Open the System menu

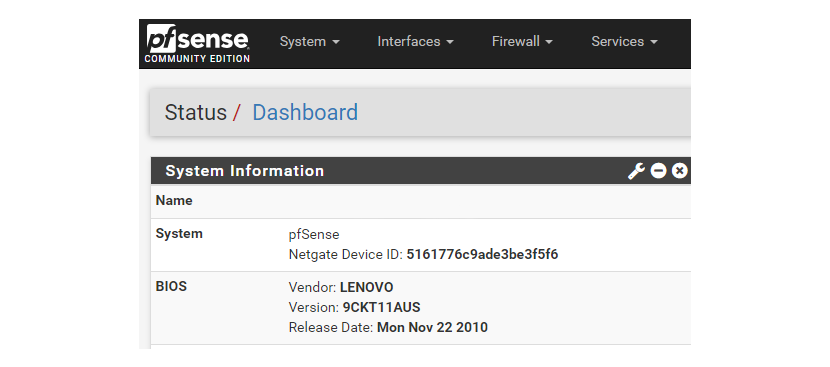click(x=310, y=41)
